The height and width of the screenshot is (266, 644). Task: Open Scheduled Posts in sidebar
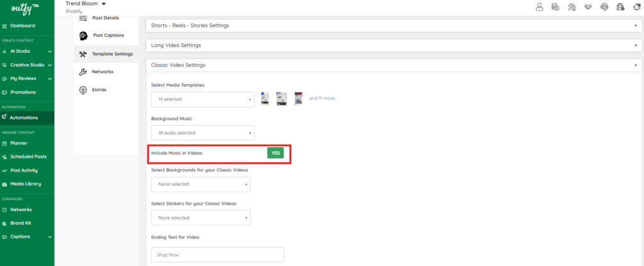click(27, 157)
